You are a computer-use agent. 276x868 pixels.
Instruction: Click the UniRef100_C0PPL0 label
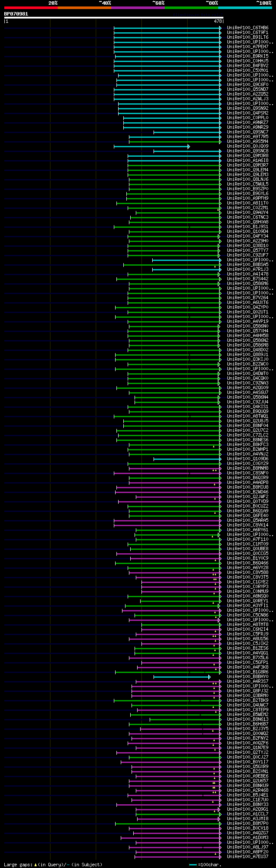(248, 118)
